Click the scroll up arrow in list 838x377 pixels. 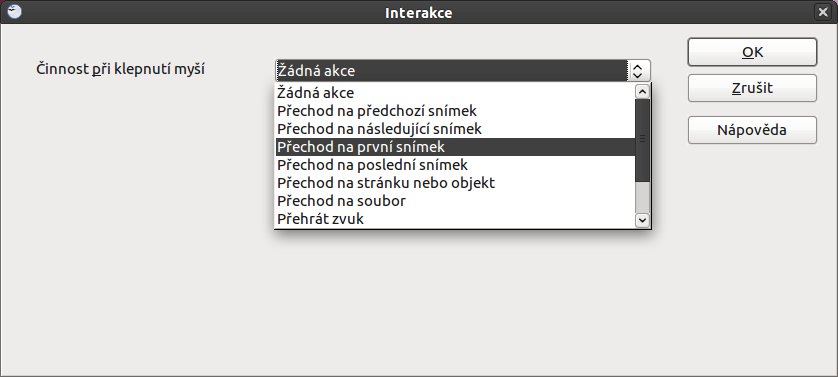[642, 91]
